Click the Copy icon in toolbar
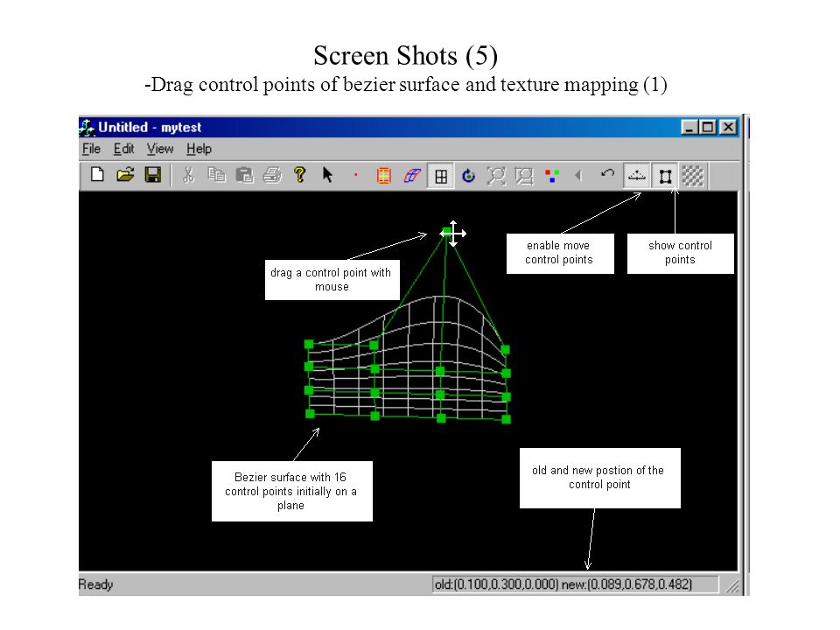The width and height of the screenshot is (840, 630). (216, 175)
